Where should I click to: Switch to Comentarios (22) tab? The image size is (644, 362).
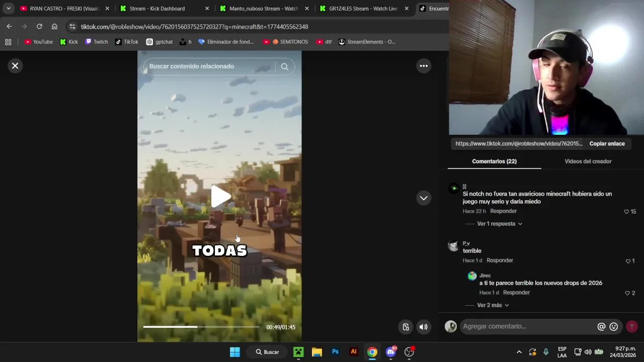click(x=494, y=161)
